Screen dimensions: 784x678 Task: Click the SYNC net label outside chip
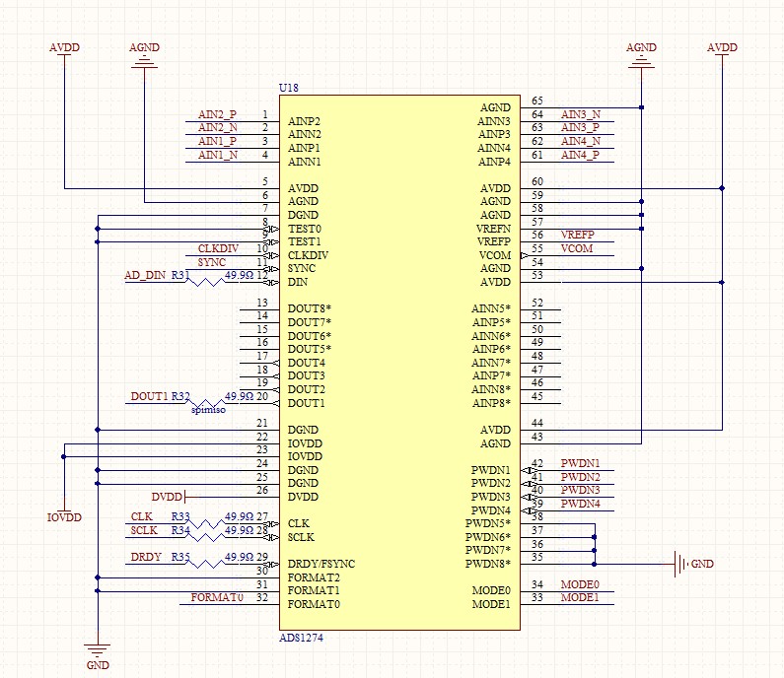pyautogui.click(x=211, y=262)
